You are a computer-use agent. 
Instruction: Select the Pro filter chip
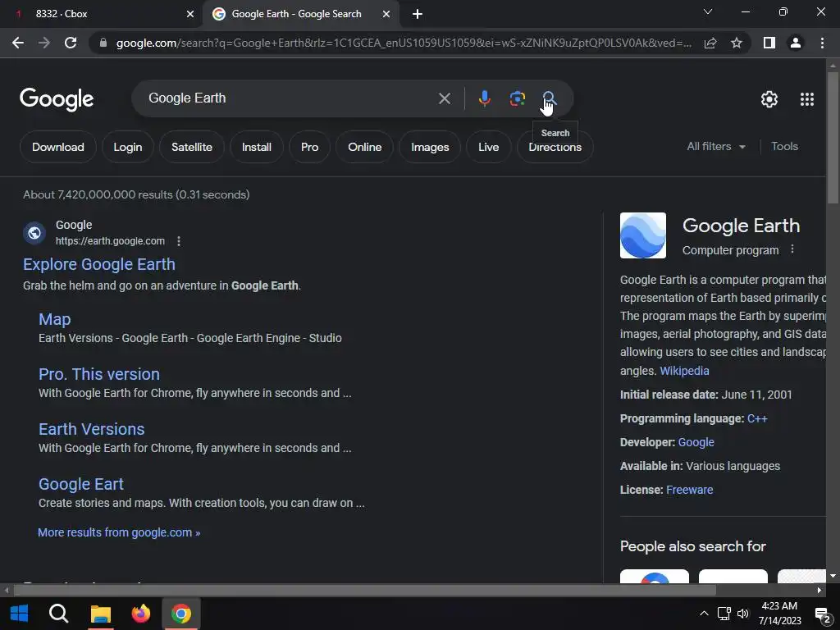click(x=309, y=147)
